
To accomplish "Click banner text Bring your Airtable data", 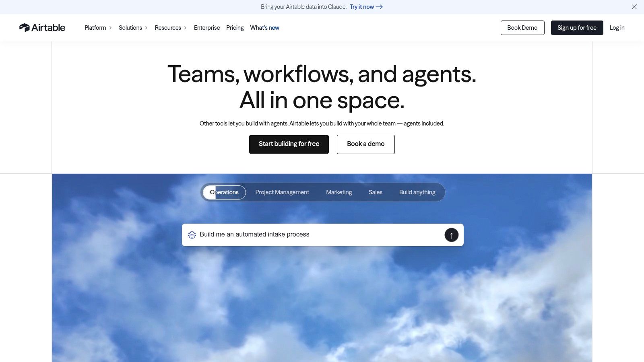I will (x=303, y=7).
